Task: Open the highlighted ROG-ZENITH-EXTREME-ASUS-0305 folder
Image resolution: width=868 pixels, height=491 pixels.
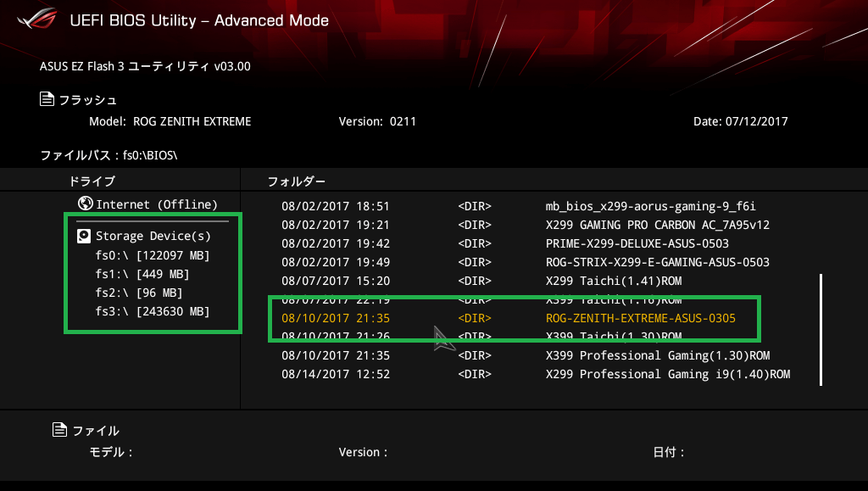Action: pos(640,319)
